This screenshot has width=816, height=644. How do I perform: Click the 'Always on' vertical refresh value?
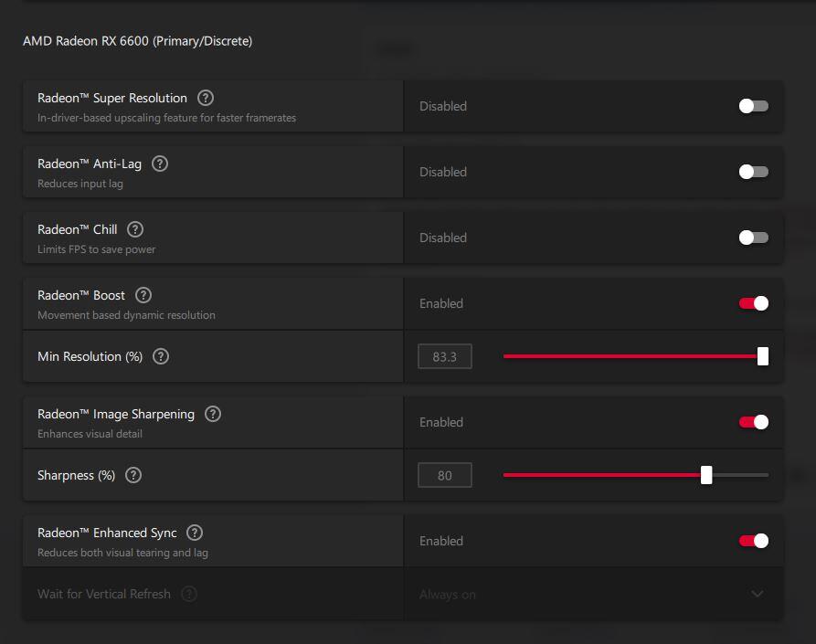448,594
